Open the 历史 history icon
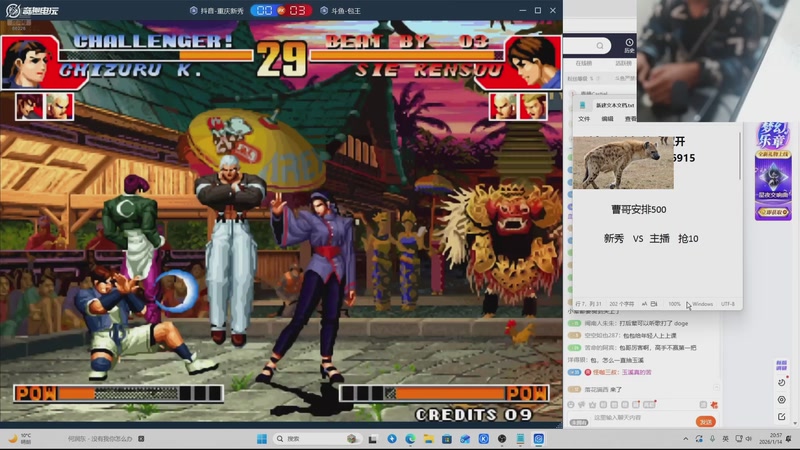 629,45
